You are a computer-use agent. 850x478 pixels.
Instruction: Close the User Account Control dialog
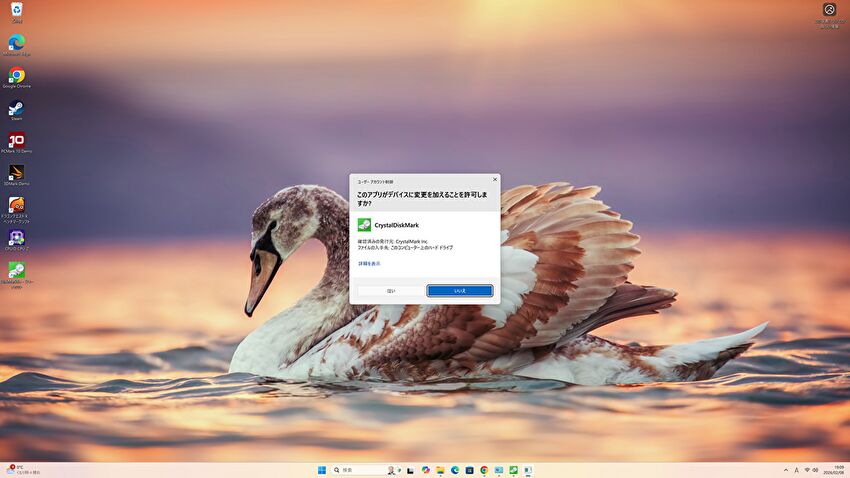pos(494,180)
